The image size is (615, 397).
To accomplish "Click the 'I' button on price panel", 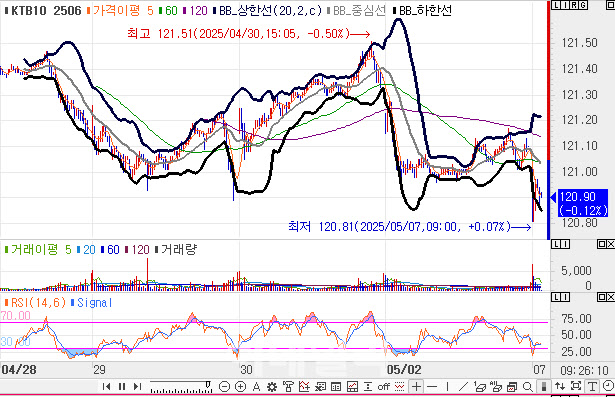I will [x=565, y=5].
